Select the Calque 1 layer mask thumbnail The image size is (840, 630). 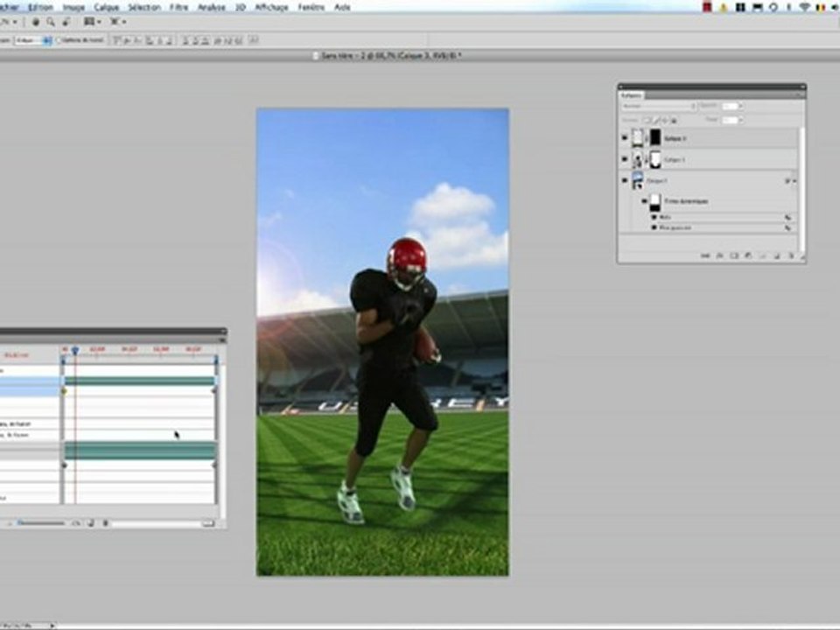(655, 159)
